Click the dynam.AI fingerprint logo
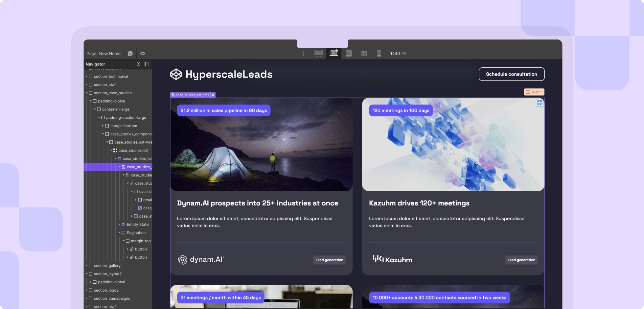This screenshot has height=309, width=644. tap(182, 260)
